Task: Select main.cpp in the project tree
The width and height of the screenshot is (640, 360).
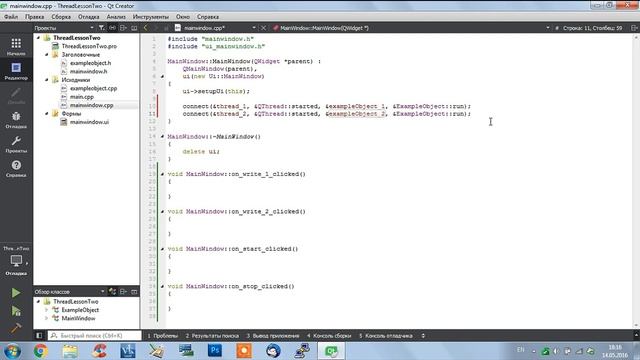Action: (81, 97)
